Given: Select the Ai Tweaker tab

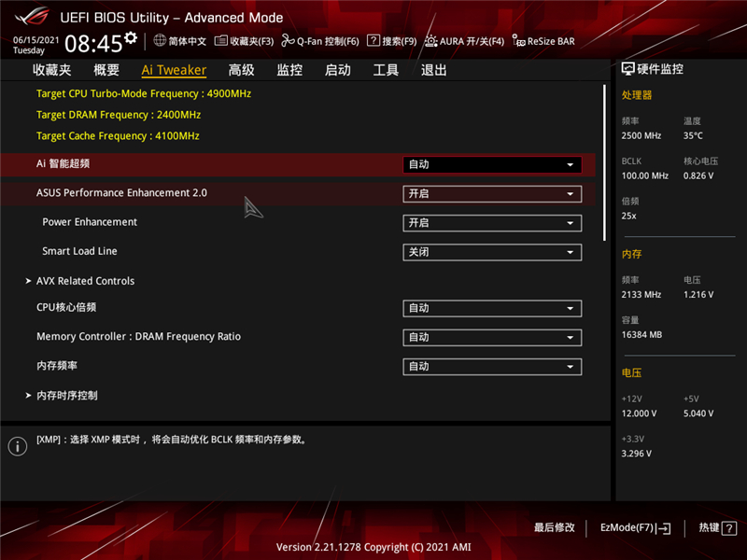Looking at the screenshot, I should click(x=174, y=70).
